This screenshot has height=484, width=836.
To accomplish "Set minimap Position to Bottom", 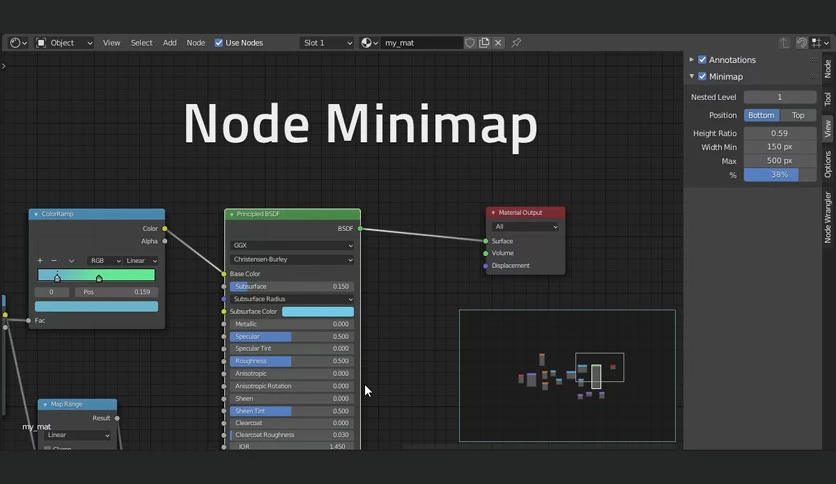I will click(x=761, y=115).
